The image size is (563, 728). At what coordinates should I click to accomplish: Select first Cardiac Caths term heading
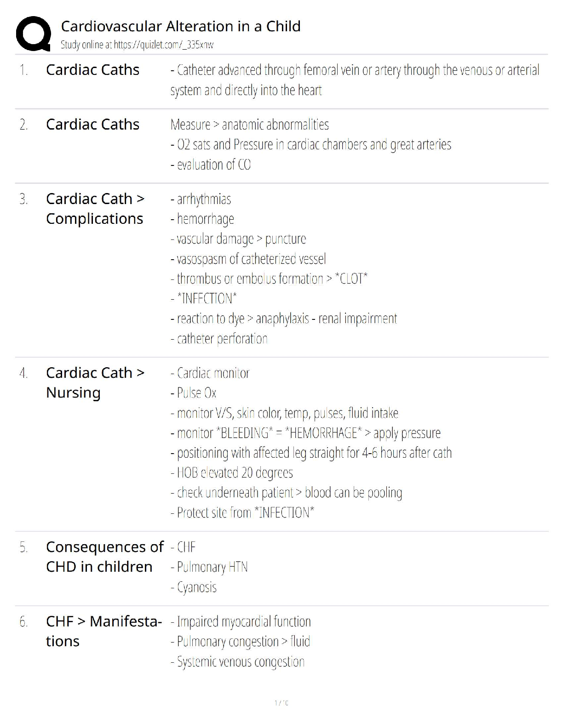tap(92, 70)
